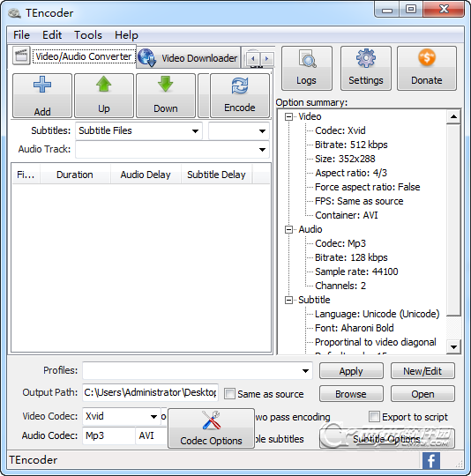Click the Donate coin button
This screenshot has height=476, width=471.
tap(426, 68)
